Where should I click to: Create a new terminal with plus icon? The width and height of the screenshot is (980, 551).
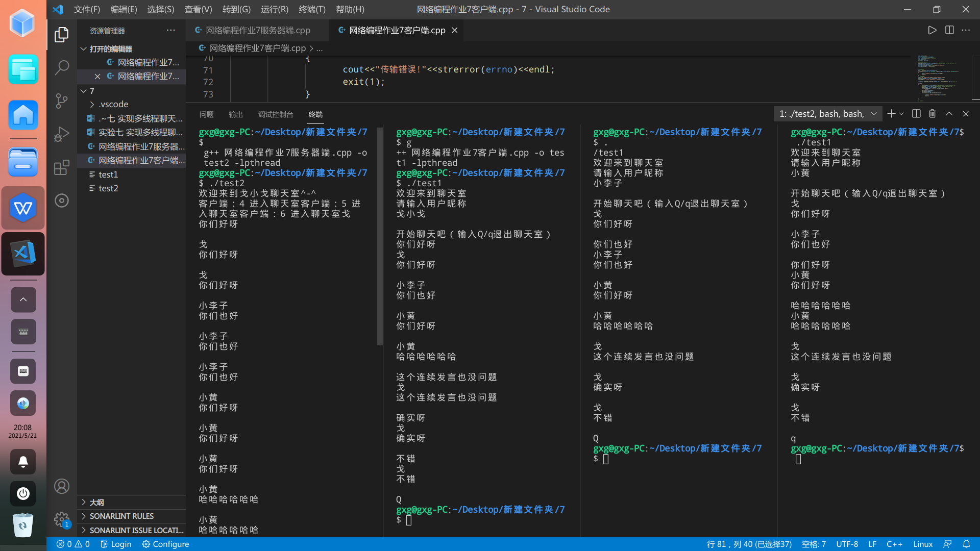pyautogui.click(x=891, y=114)
